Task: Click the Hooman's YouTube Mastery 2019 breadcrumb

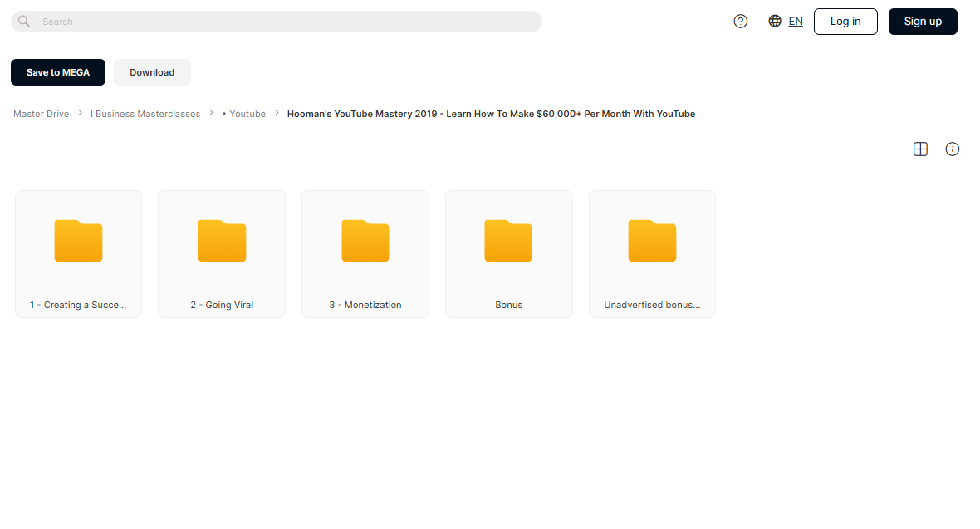Action: click(x=492, y=114)
